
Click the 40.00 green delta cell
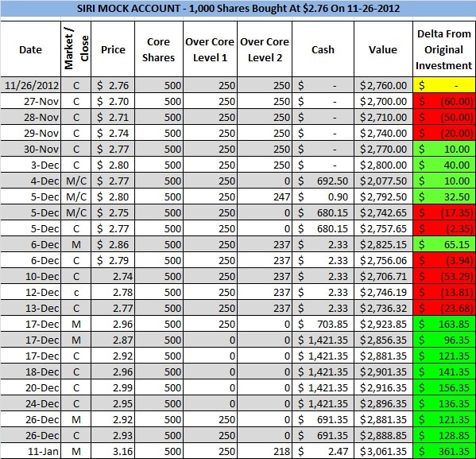point(444,165)
